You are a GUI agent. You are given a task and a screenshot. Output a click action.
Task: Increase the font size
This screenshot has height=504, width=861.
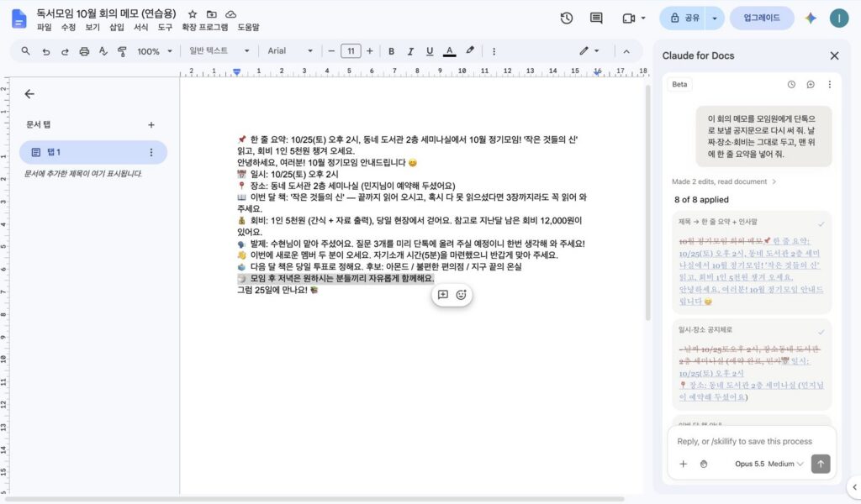370,51
